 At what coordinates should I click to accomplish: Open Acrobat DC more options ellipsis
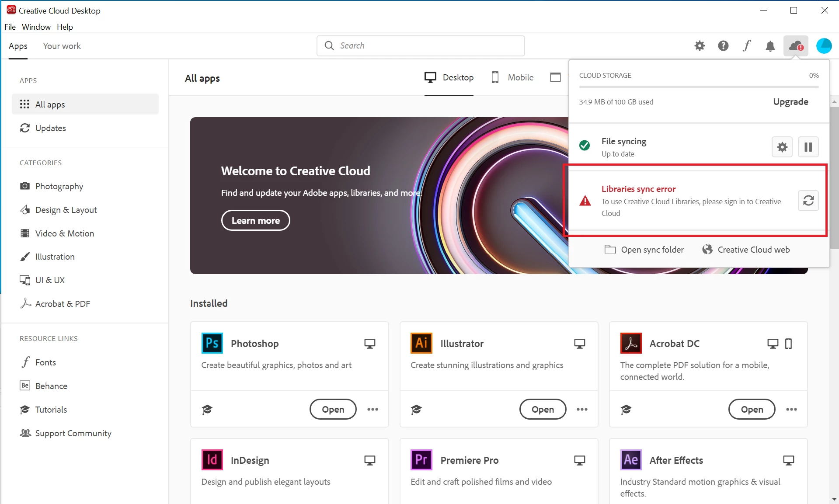click(791, 410)
